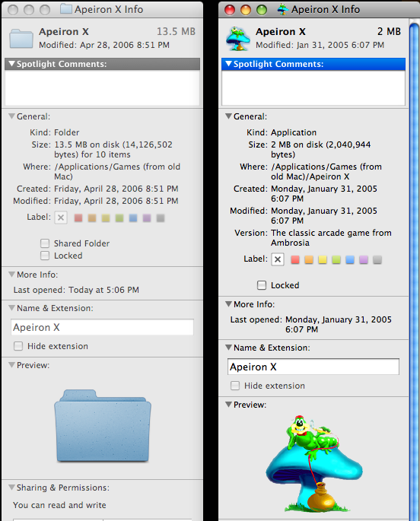Click the caterpillar mushroom preview image
This screenshot has width=420, height=521.
314,464
